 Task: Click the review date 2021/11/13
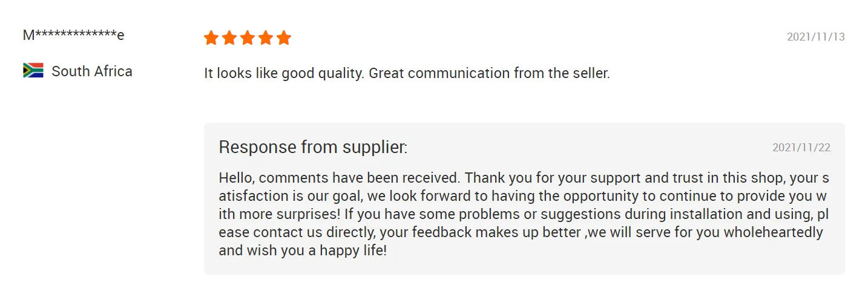[x=815, y=37]
